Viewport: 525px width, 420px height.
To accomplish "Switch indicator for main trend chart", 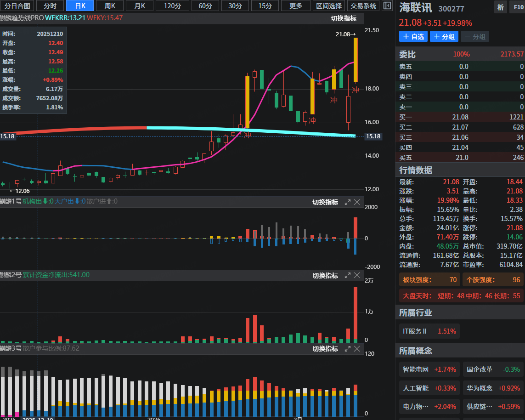I will pos(344,18).
